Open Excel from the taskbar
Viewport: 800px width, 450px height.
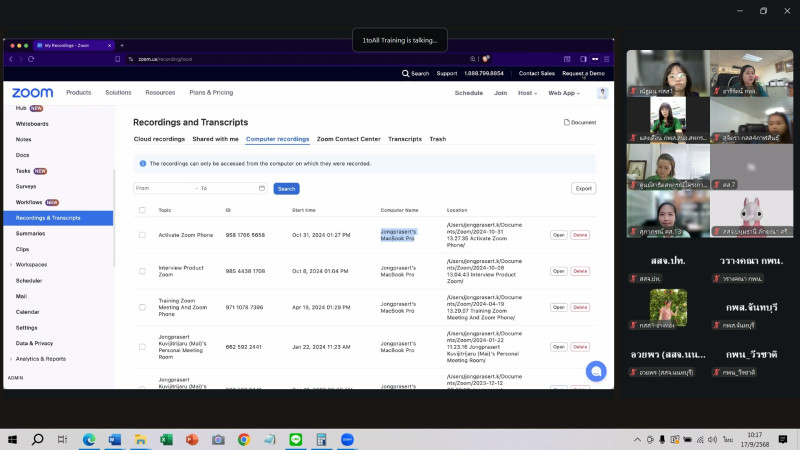click(166, 439)
